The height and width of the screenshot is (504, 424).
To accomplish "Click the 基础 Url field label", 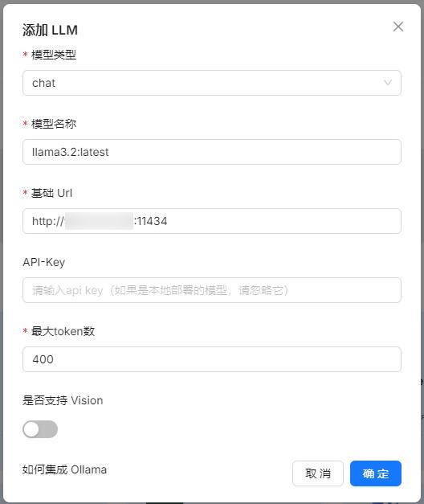I will (x=51, y=193).
